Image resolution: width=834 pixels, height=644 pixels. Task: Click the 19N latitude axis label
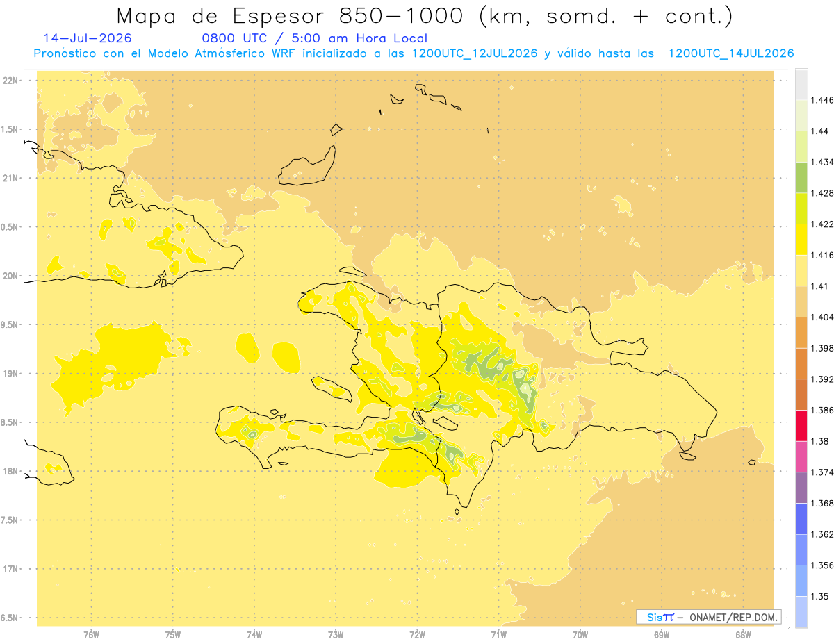[10, 373]
